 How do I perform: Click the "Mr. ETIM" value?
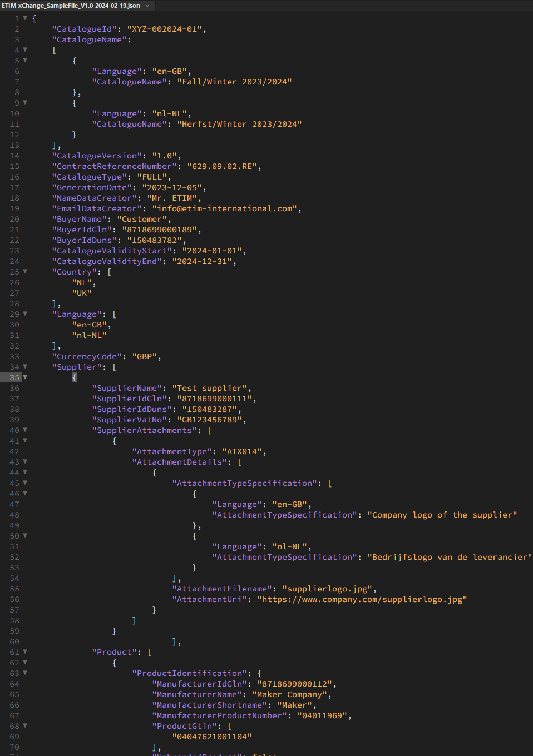(x=172, y=198)
